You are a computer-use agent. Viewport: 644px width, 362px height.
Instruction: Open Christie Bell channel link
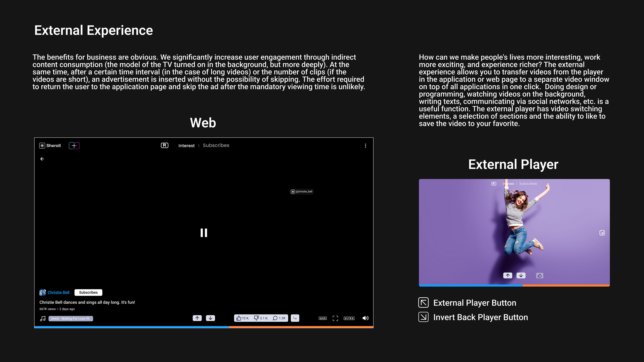(x=58, y=293)
